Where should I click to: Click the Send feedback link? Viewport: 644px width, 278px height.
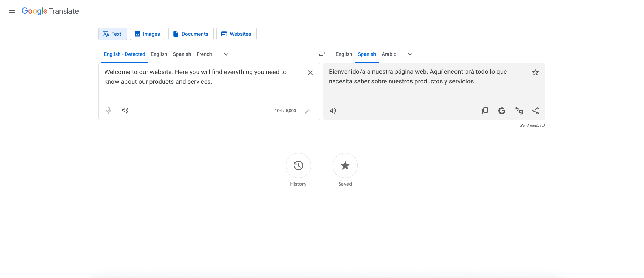click(x=533, y=125)
